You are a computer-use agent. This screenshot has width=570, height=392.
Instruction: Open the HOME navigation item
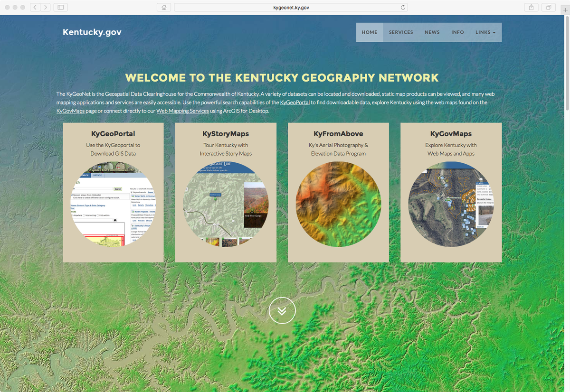[370, 32]
